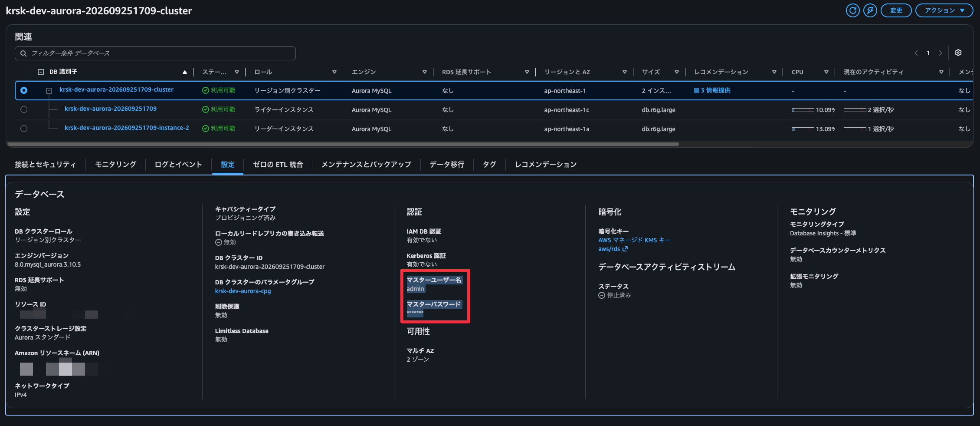Click page number 1 in pagination
The width and height of the screenshot is (980, 426).
pos(928,53)
